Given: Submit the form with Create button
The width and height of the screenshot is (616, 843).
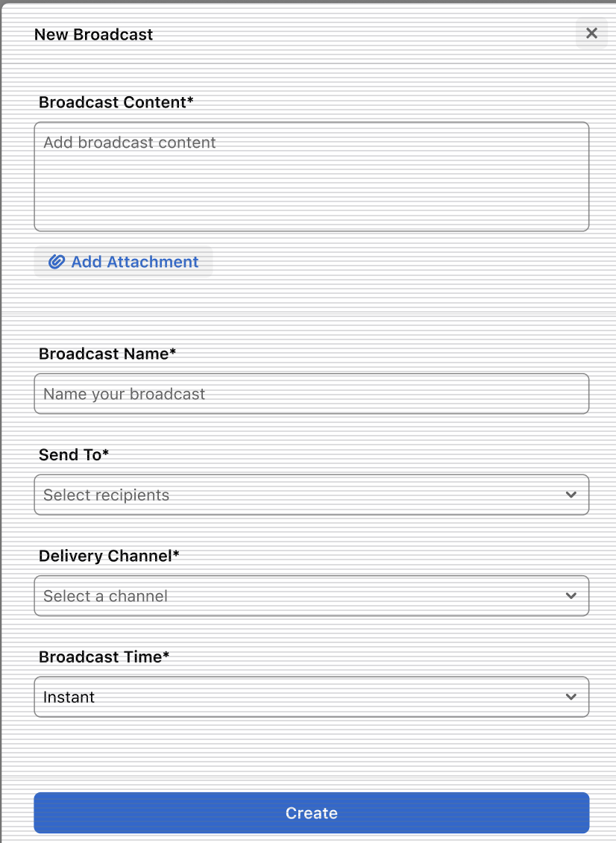Looking at the screenshot, I should pos(311,813).
